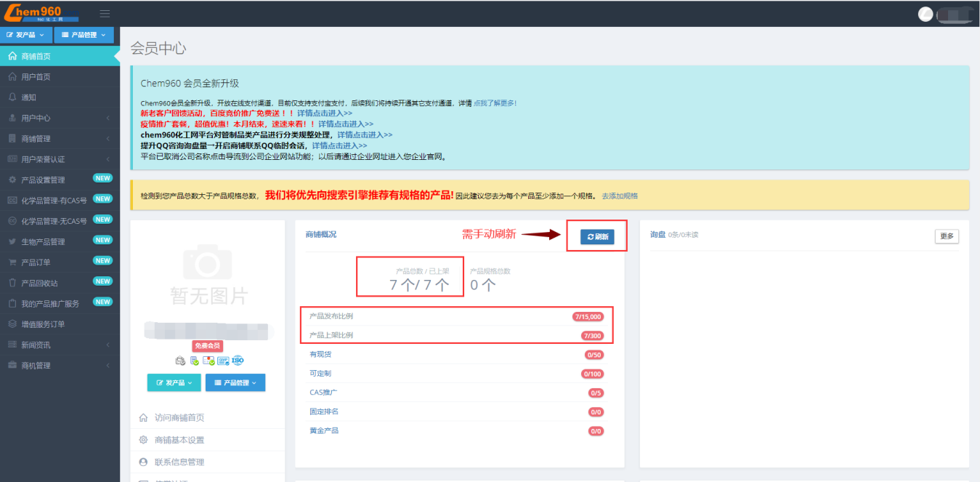Image resolution: width=980 pixels, height=482 pixels.
Task: Open the top-left 产品管理 dropdown button
Action: tap(84, 35)
